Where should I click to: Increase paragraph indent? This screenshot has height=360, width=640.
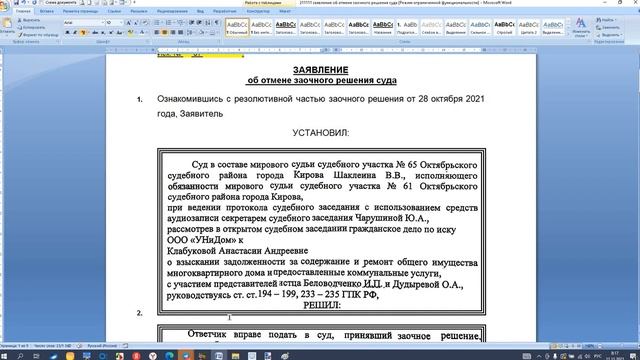point(199,22)
